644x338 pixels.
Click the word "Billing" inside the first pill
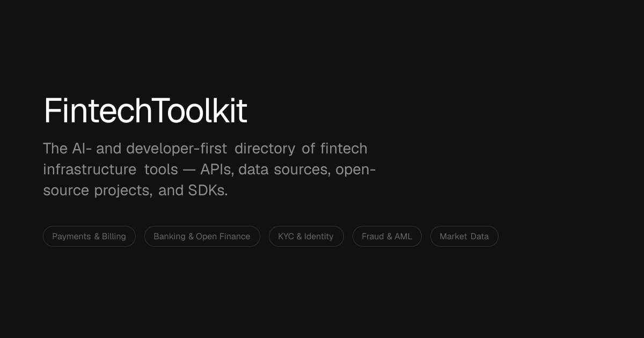[114, 236]
